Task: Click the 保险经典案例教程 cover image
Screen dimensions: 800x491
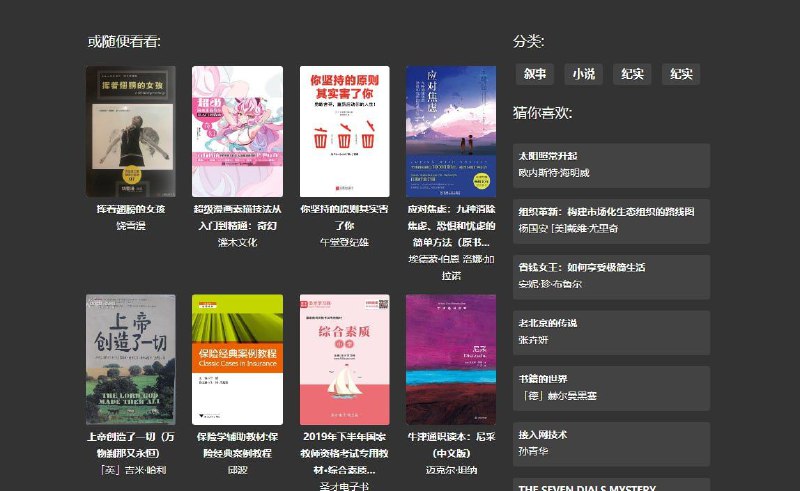Action: click(x=237, y=359)
